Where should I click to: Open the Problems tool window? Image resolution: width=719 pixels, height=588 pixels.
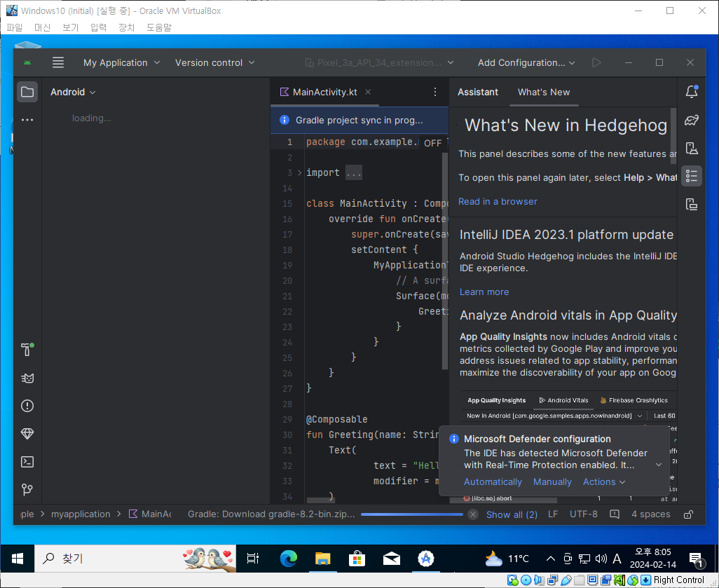pyautogui.click(x=27, y=406)
